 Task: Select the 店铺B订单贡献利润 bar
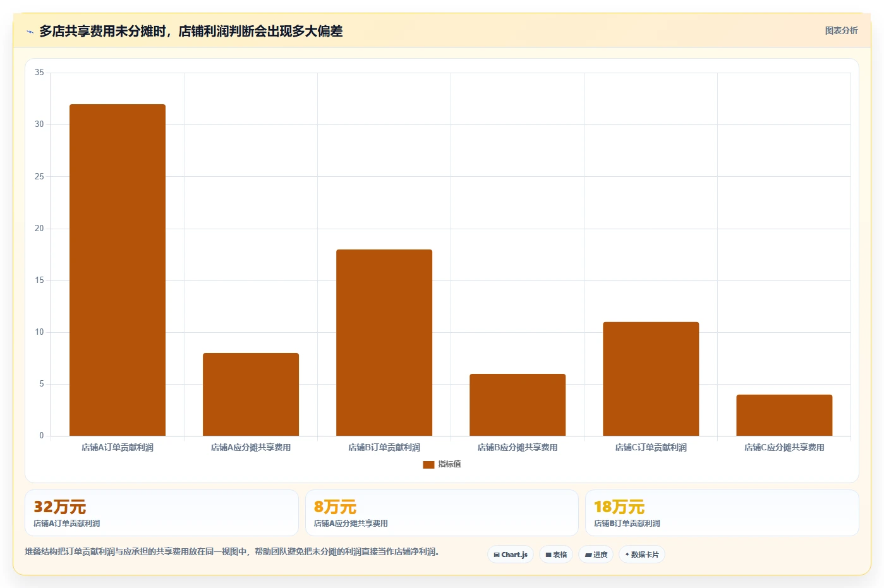pyautogui.click(x=384, y=342)
